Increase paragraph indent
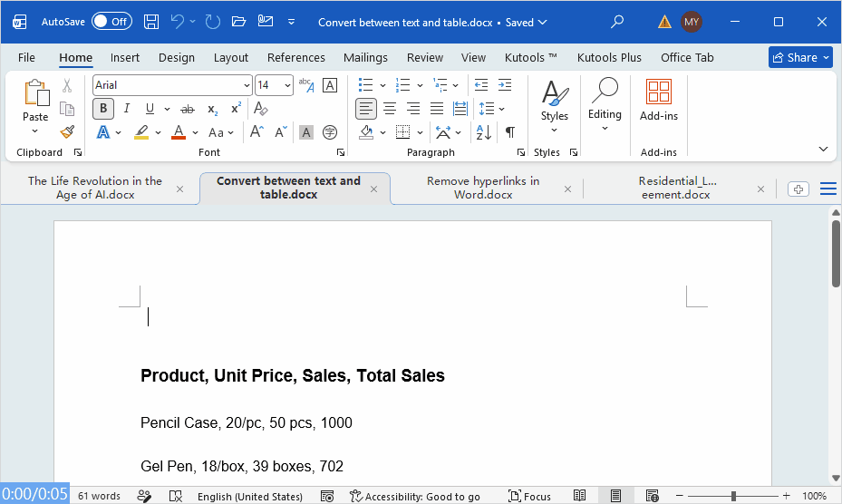This screenshot has width=842, height=504. point(505,85)
